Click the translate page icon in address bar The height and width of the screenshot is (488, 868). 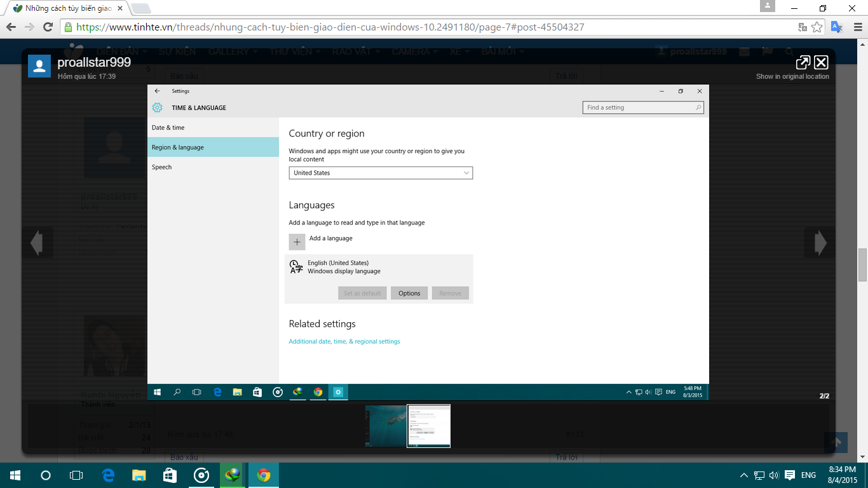tap(803, 27)
